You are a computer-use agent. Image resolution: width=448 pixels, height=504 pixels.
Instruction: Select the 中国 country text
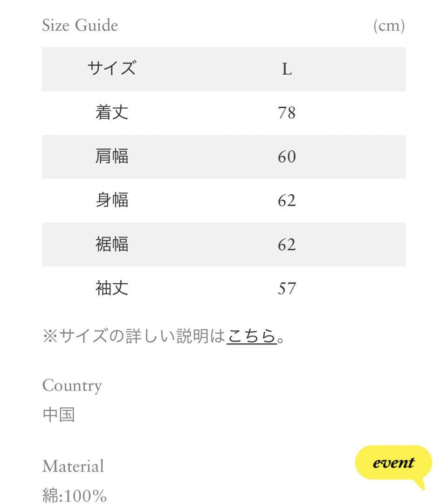(x=59, y=415)
